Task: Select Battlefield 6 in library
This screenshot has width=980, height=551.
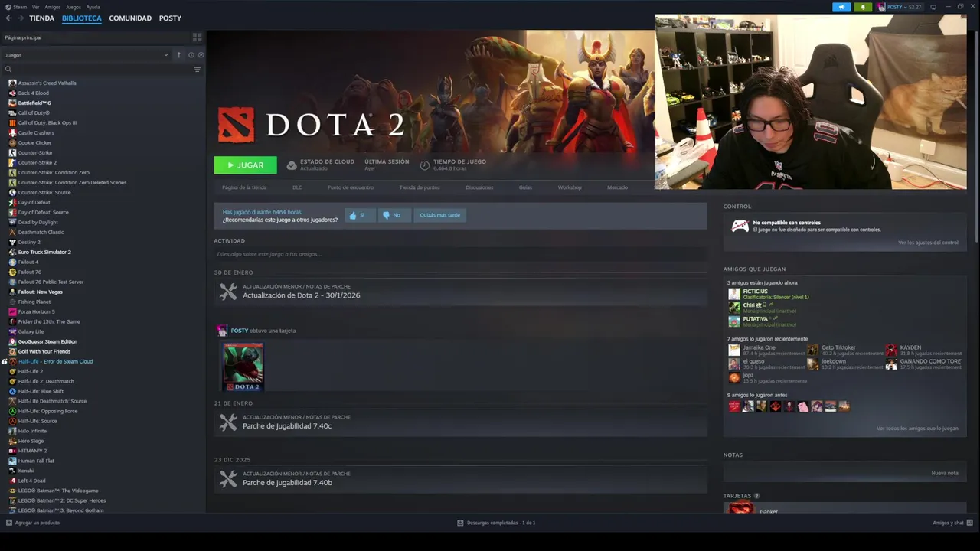Action: click(x=34, y=103)
